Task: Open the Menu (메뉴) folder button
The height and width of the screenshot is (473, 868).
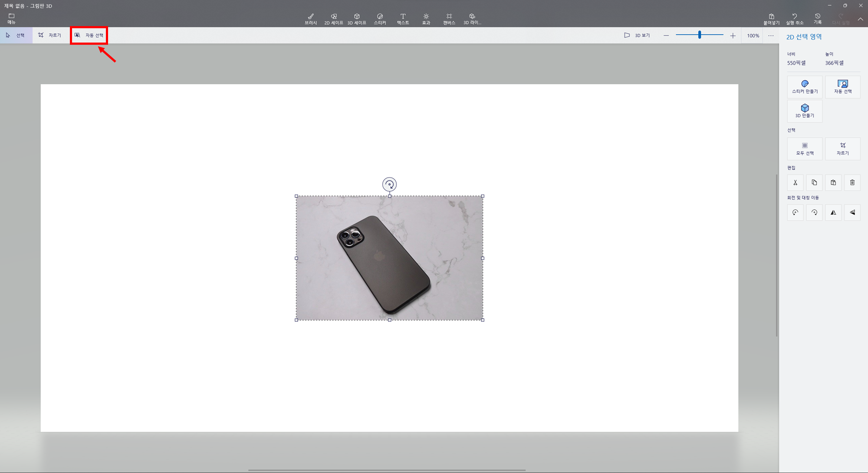Action: click(x=11, y=18)
